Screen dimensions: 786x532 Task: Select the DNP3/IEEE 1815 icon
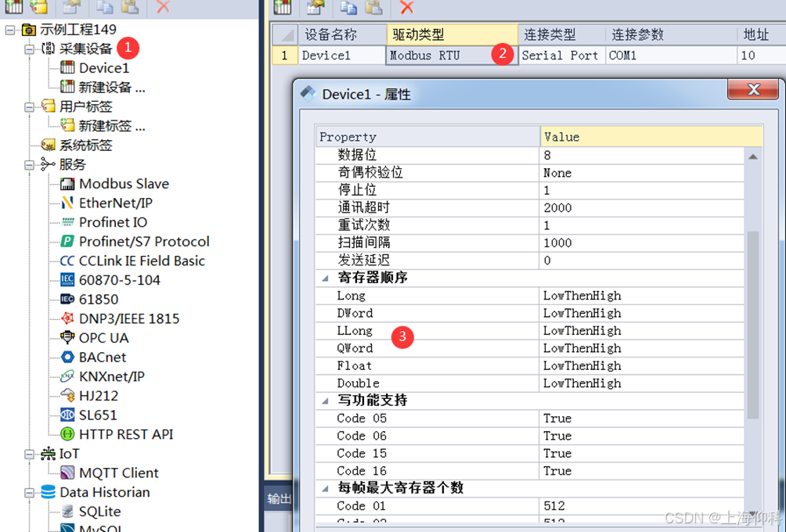(x=67, y=318)
